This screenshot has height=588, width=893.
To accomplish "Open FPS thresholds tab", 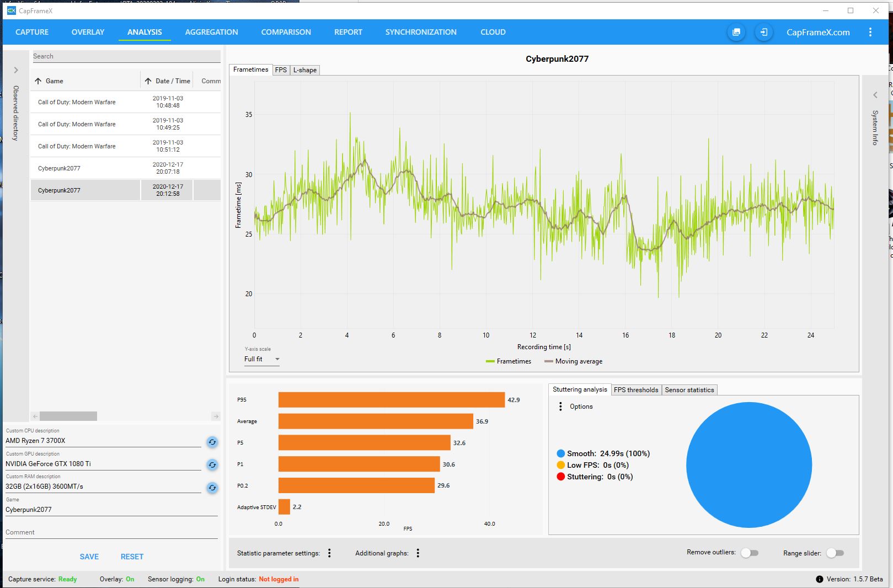I will 636,390.
